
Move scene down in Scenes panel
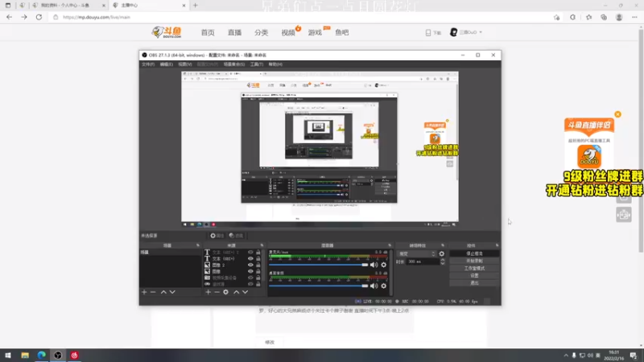(x=172, y=292)
